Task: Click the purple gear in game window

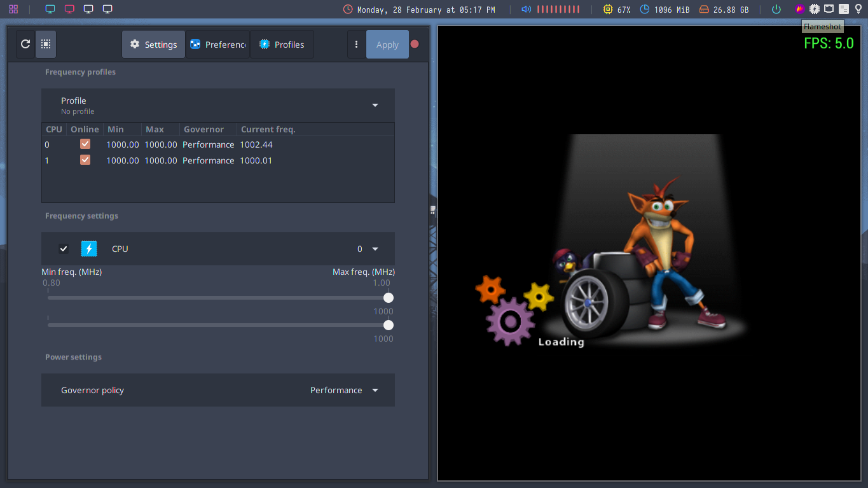Action: click(510, 321)
